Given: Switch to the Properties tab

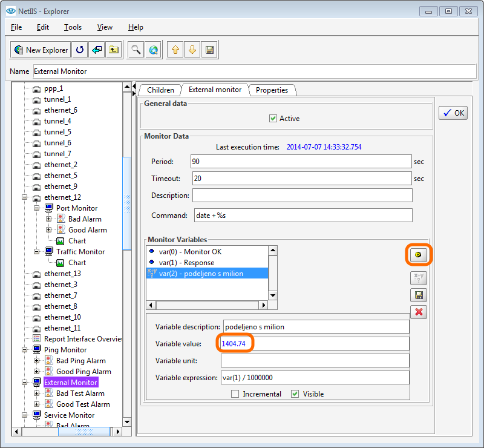Looking at the screenshot, I should pos(272,90).
